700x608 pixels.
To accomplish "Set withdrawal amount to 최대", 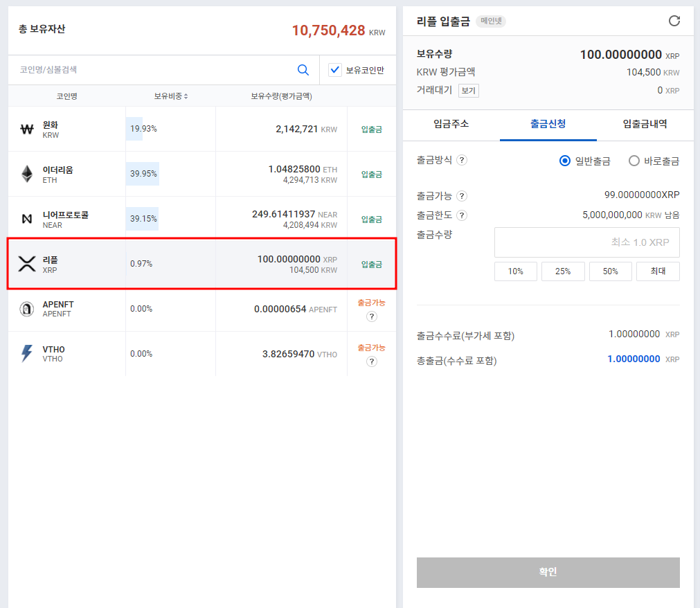I will [x=658, y=271].
